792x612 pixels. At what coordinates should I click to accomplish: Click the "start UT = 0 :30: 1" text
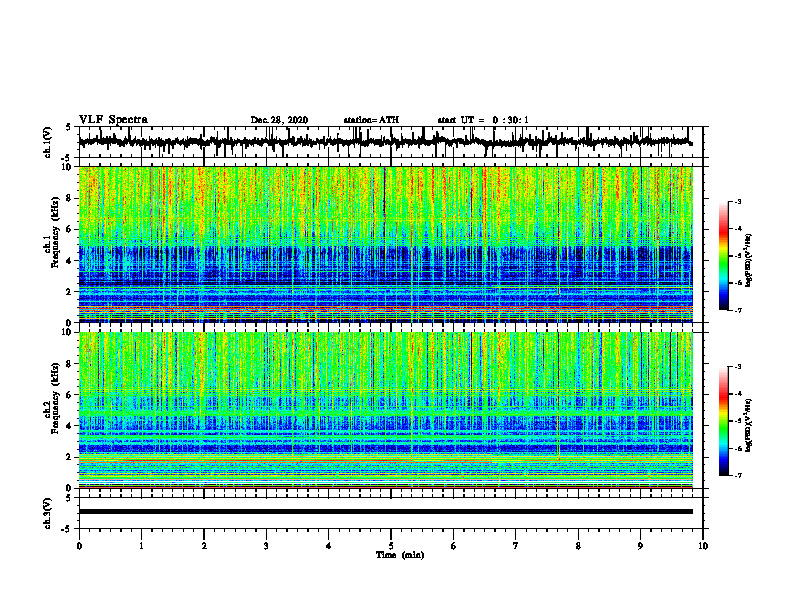click(483, 120)
